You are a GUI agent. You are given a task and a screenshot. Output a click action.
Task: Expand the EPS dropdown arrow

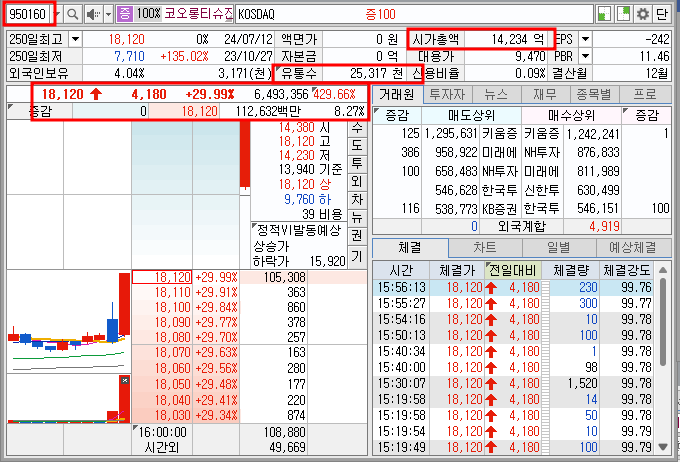pos(585,39)
